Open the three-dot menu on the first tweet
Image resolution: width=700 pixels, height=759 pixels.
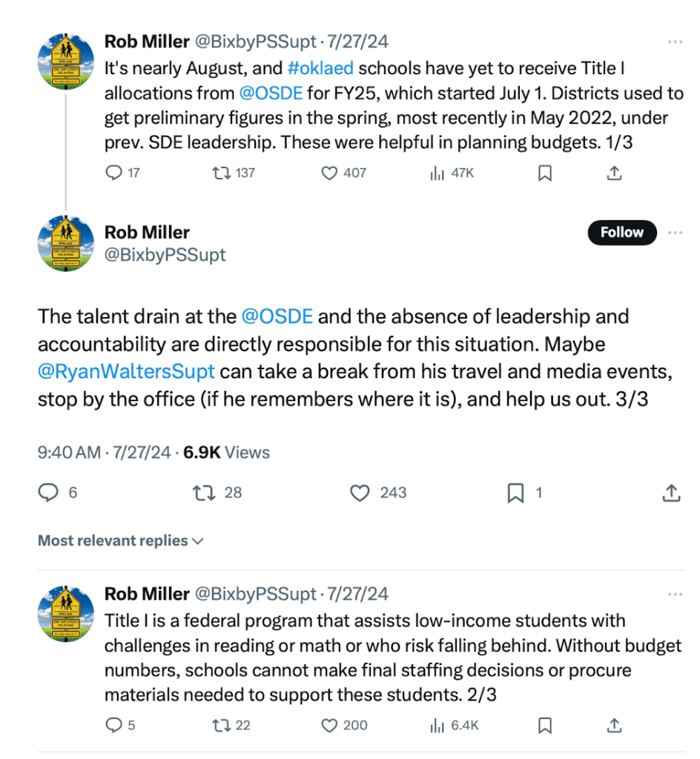tap(674, 42)
